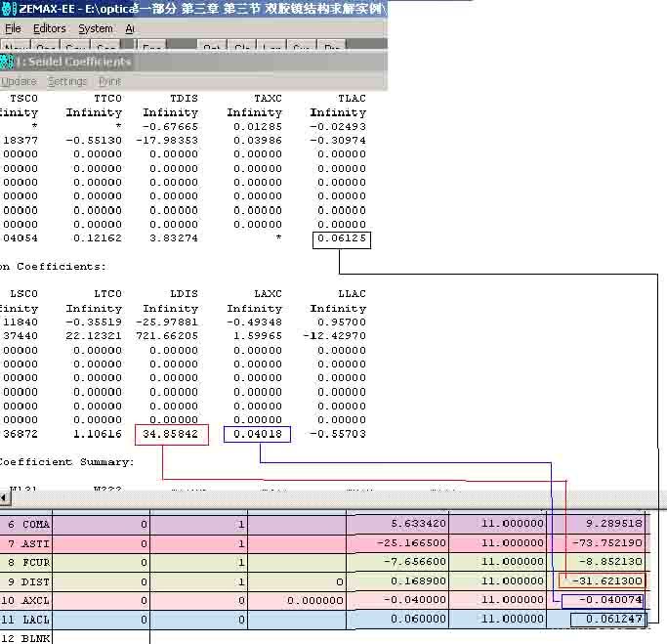This screenshot has width=667, height=644.
Task: Click TTCO total value 0.12162
Action: tap(98, 237)
